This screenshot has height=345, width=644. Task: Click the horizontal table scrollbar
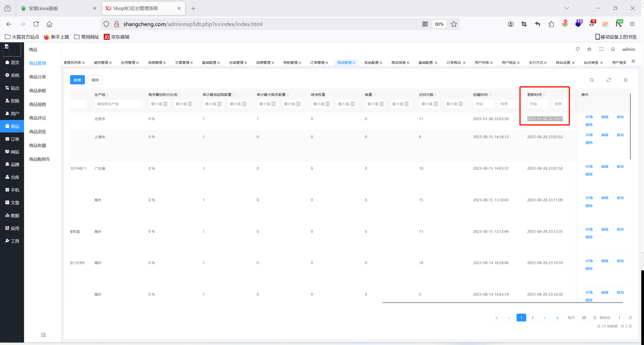pos(502,302)
